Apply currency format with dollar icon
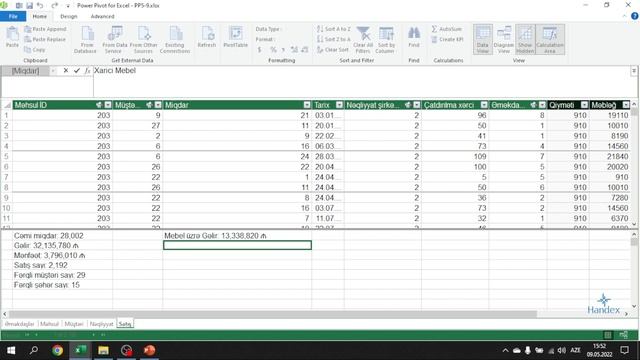The image size is (640, 360). tap(260, 50)
